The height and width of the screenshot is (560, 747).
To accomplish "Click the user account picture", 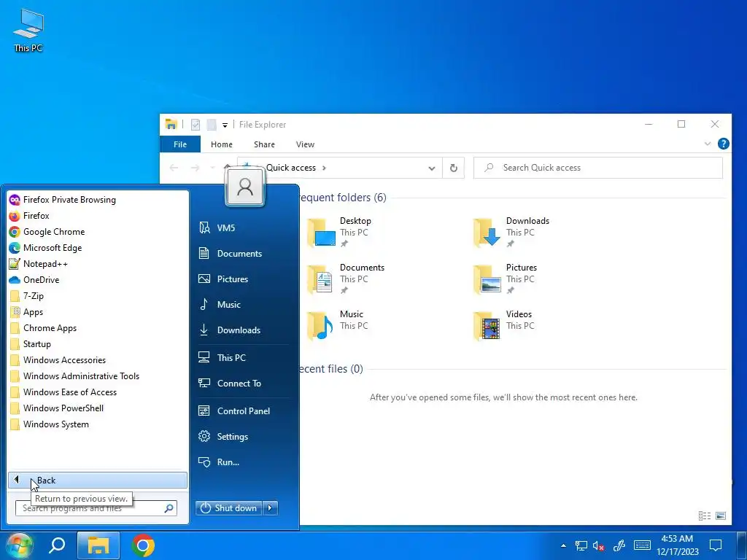I will click(245, 187).
